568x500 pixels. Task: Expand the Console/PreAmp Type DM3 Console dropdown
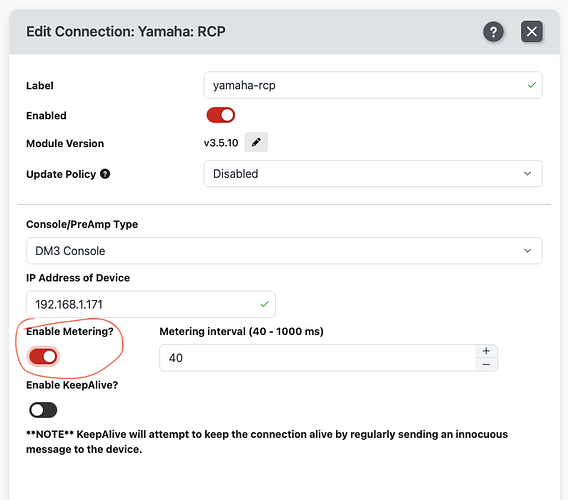click(284, 251)
